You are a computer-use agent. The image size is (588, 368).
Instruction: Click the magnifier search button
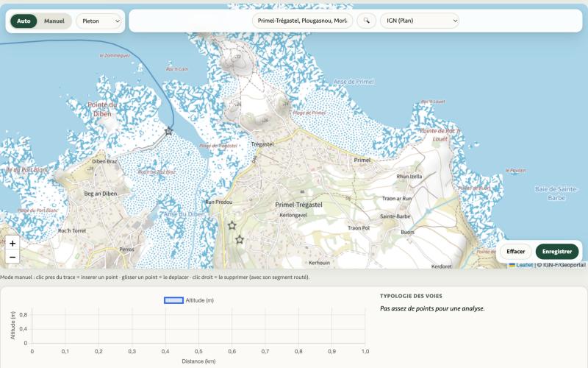366,21
